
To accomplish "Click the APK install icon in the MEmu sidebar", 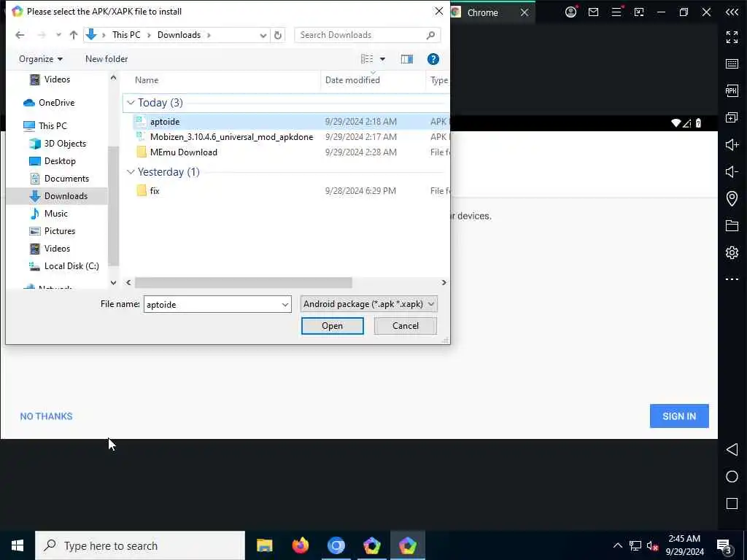I will (732, 90).
